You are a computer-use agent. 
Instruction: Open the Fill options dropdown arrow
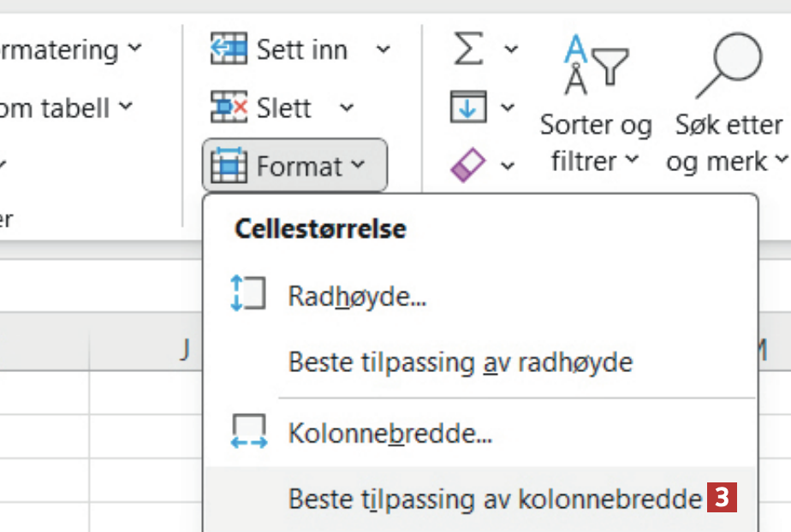pos(508,108)
